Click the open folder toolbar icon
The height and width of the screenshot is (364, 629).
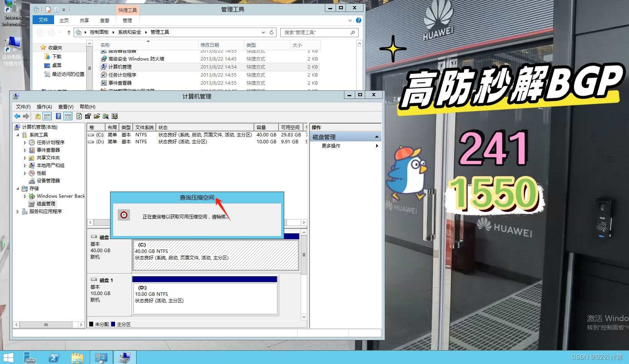97,116
